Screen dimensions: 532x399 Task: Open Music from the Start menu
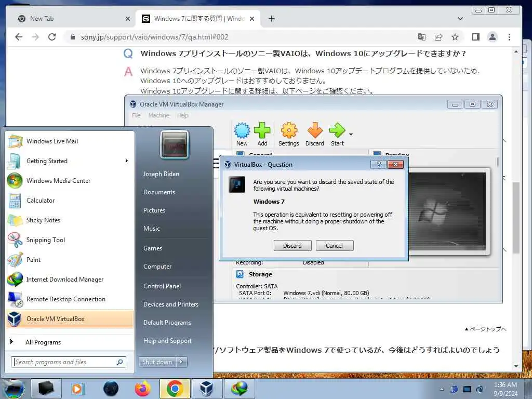coord(151,229)
